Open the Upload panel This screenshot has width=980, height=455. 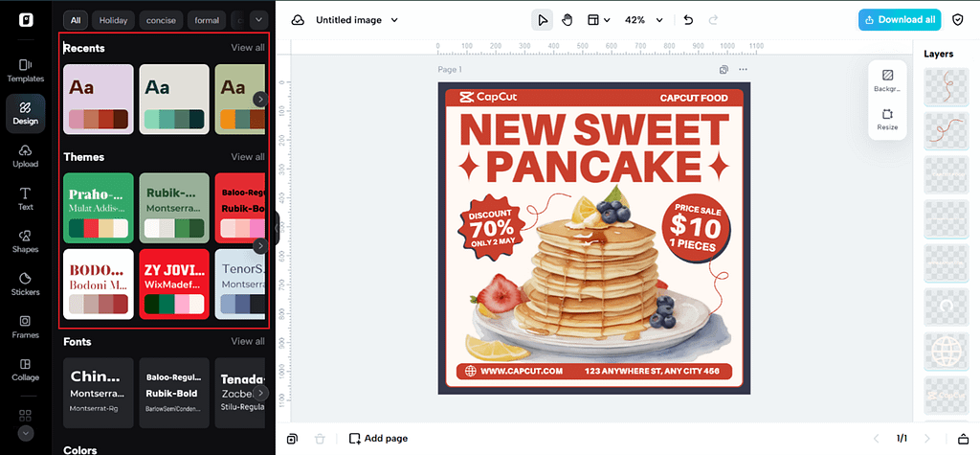[25, 155]
